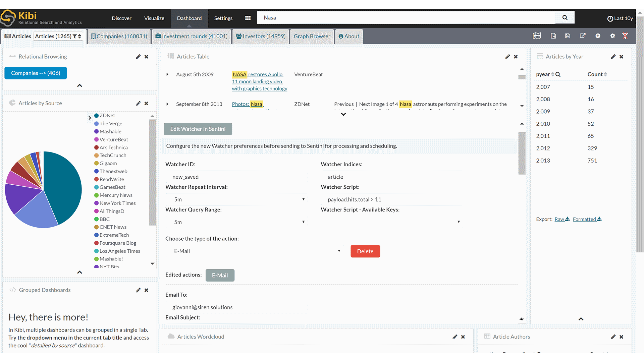Viewport: 644px width, 362px height.
Task: Delete the selected watcher action
Action: pos(365,251)
